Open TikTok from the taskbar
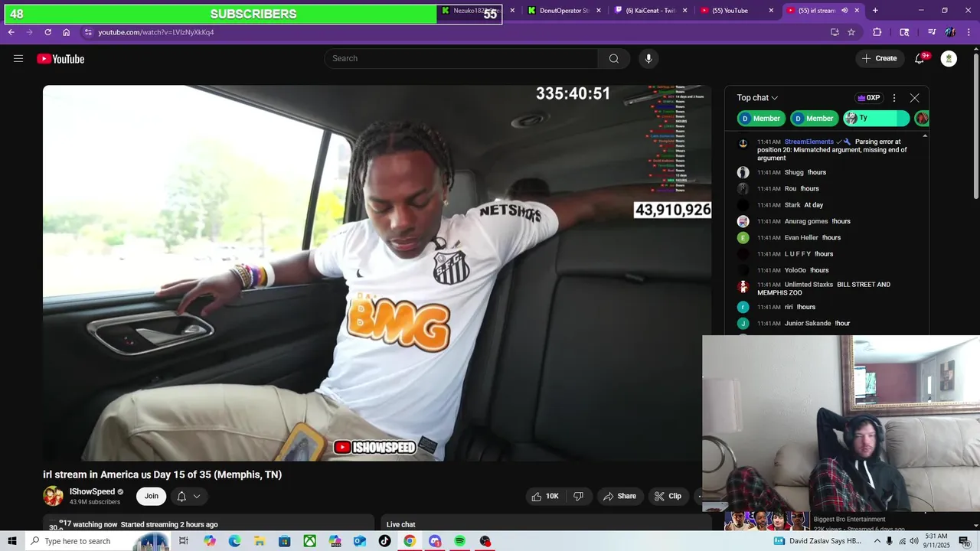This screenshot has width=980, height=551. point(384,541)
